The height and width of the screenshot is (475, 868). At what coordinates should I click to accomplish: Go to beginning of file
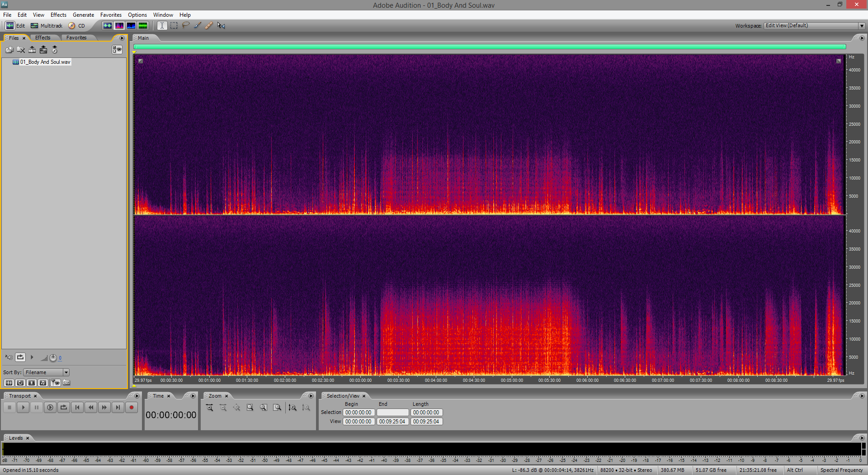[x=77, y=407]
